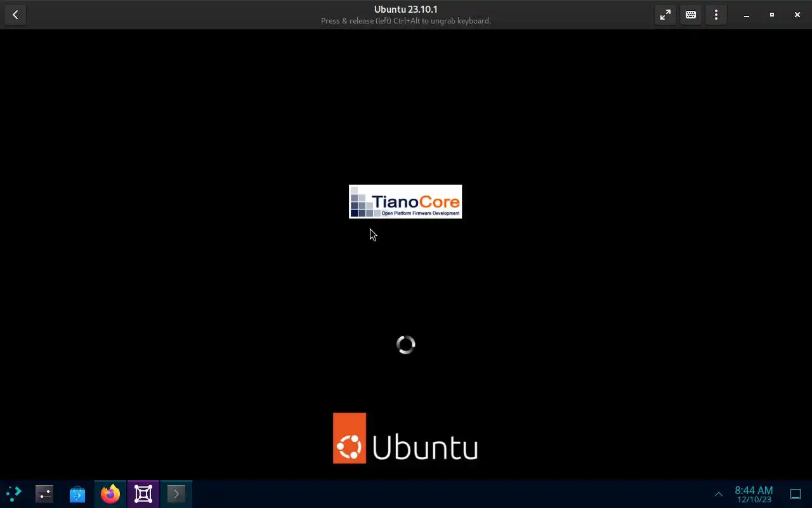Launch the Discover software store
The width and height of the screenshot is (812, 508).
[x=77, y=493]
